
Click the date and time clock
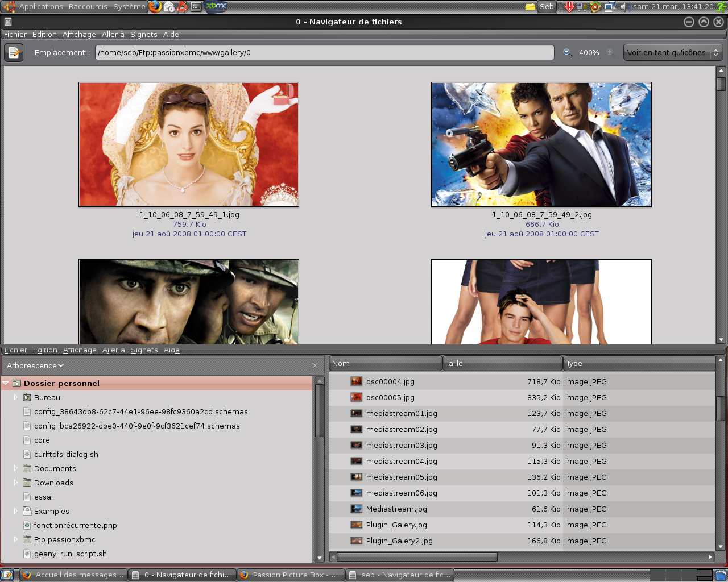click(673, 6)
